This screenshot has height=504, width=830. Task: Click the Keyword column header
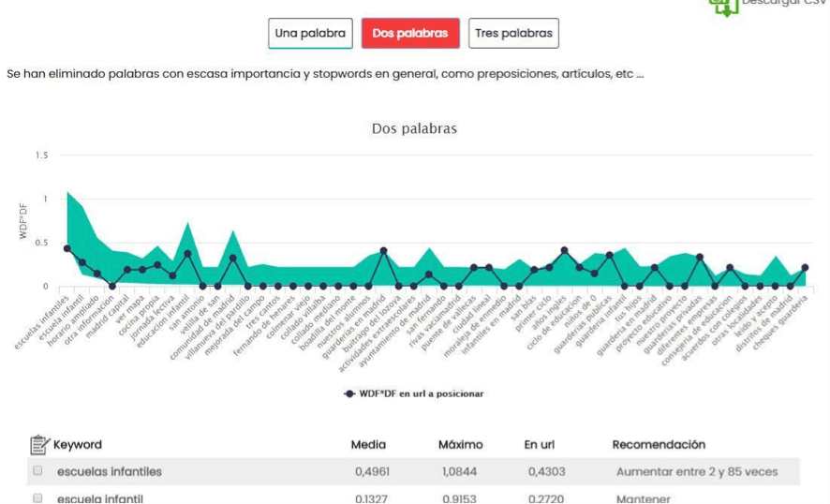(77, 445)
